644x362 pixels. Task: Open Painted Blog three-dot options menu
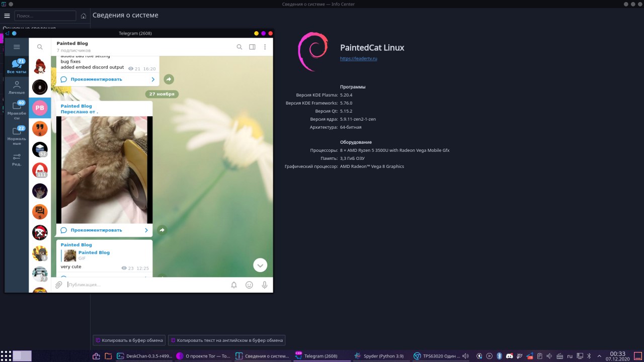pyautogui.click(x=265, y=47)
